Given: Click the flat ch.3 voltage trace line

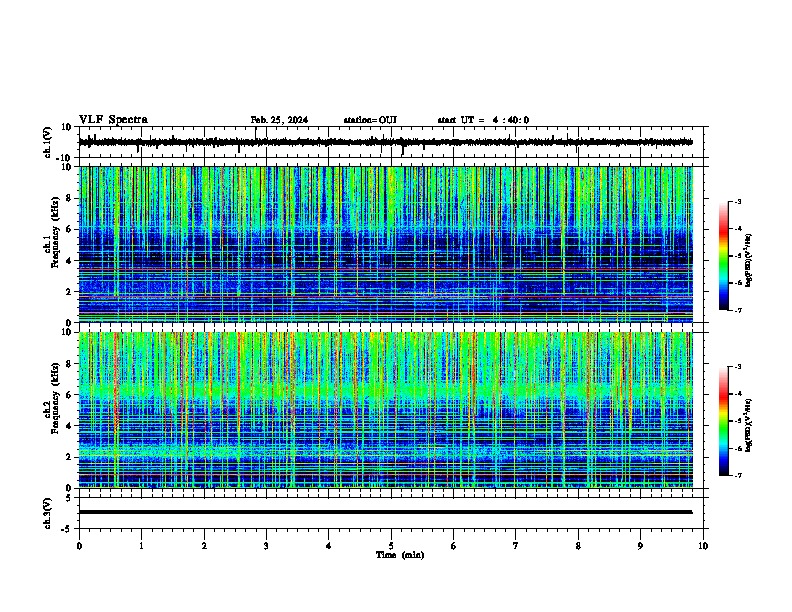Looking at the screenshot, I should tap(385, 512).
